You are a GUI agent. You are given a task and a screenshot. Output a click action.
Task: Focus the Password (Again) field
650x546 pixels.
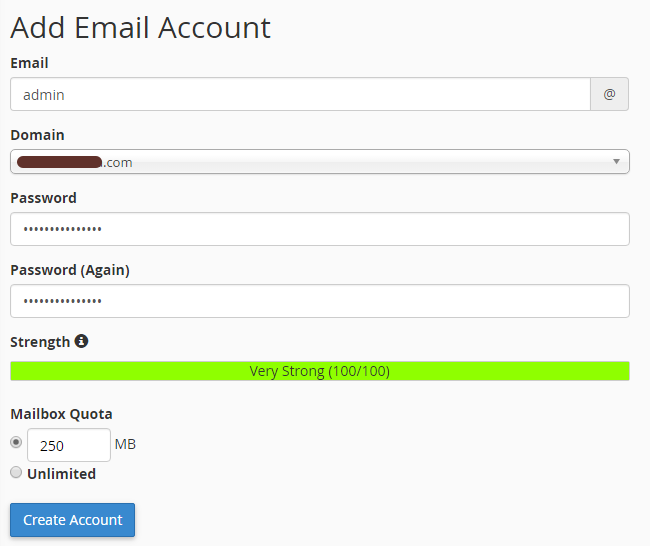point(319,301)
